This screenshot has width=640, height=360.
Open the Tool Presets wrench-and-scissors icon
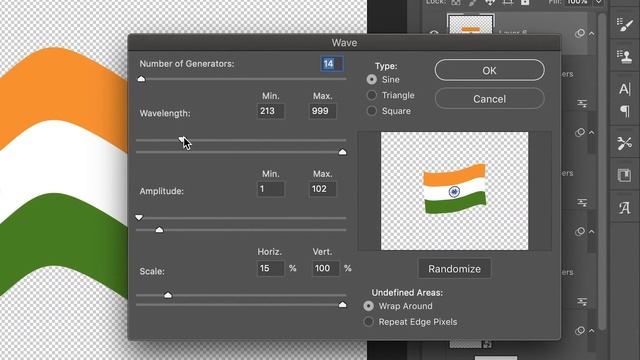[x=624, y=143]
